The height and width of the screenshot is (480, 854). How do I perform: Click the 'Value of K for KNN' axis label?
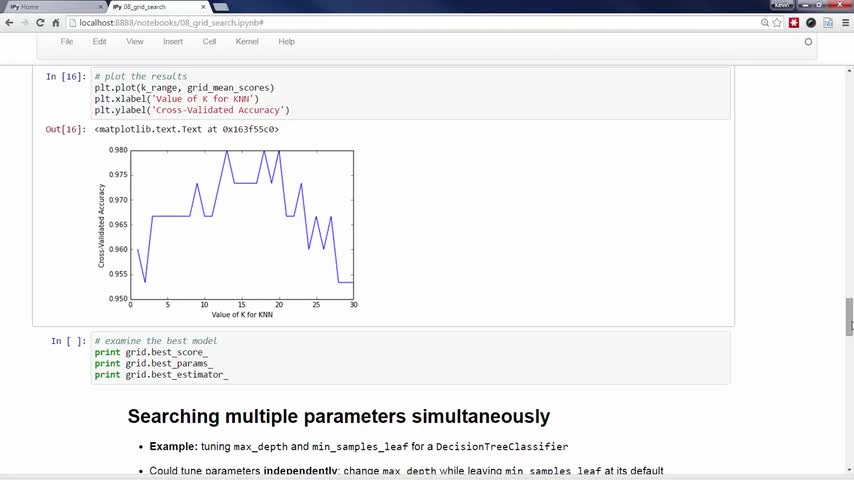(x=242, y=315)
